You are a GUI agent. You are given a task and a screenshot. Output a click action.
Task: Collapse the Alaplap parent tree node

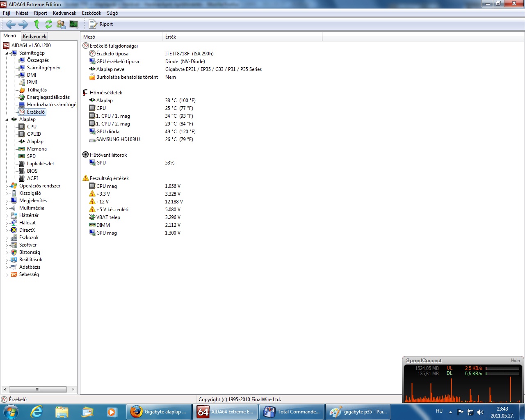click(x=7, y=120)
